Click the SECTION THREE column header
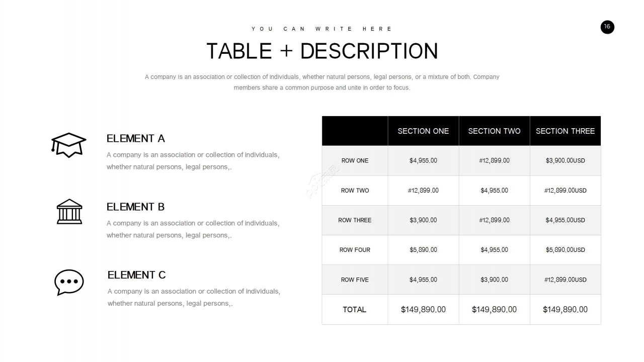Screen dimensions: 644x362 (565, 131)
